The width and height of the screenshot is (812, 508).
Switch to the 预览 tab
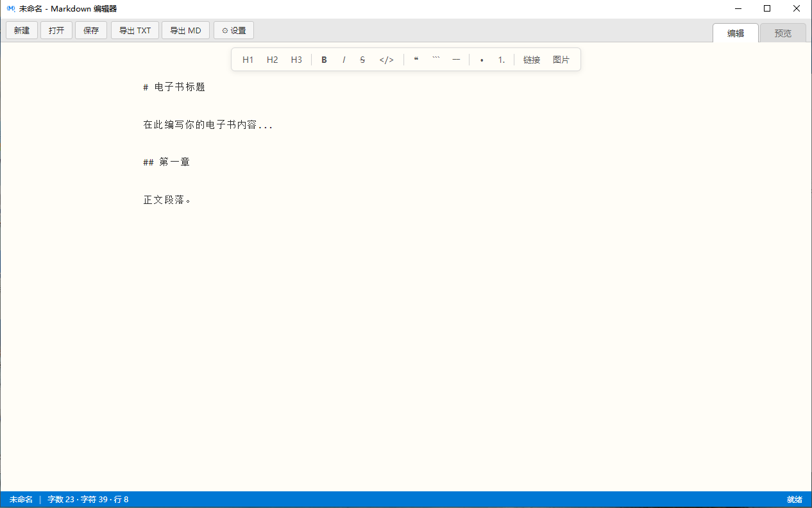783,33
